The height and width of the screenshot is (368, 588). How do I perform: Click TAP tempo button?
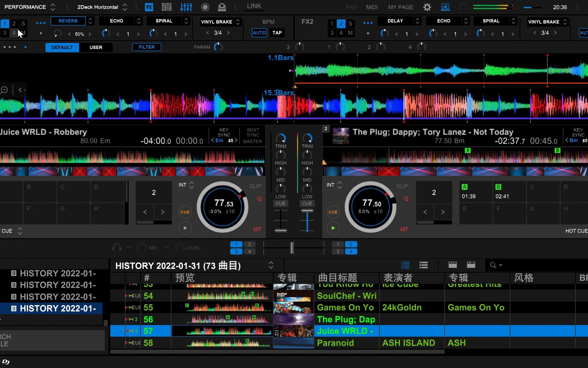click(277, 33)
